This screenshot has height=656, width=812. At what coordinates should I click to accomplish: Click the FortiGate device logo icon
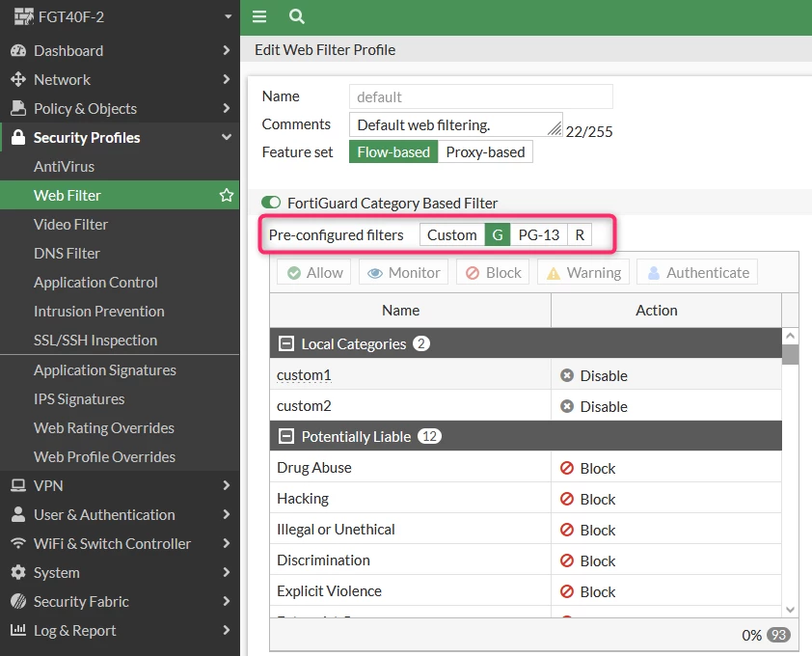tap(23, 16)
